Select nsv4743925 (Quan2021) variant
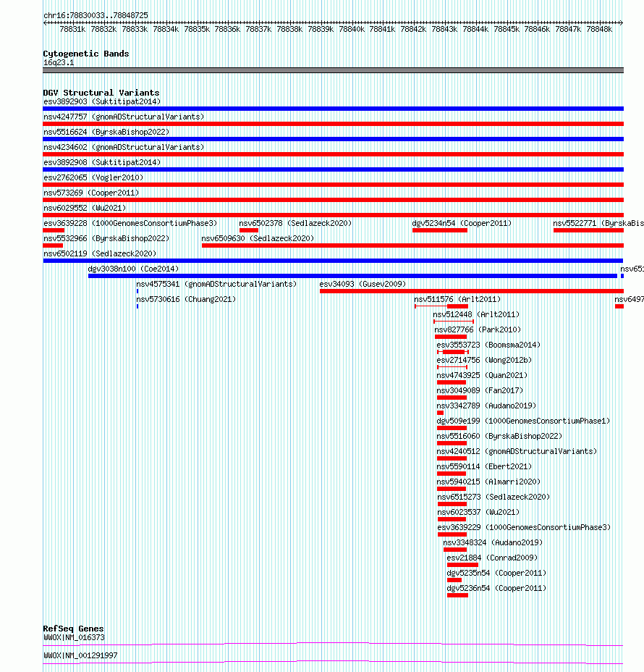The image size is (644, 672). click(x=482, y=375)
